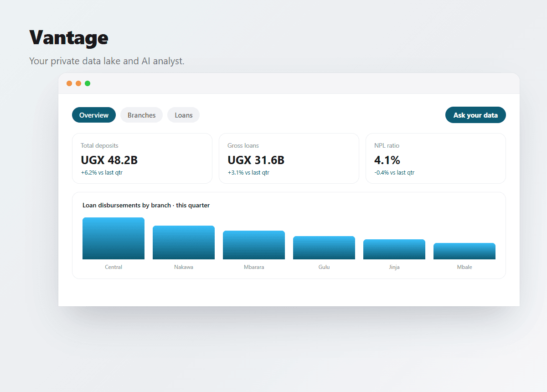Click the Mbarara axis label
The width and height of the screenshot is (547, 392).
[x=254, y=267]
